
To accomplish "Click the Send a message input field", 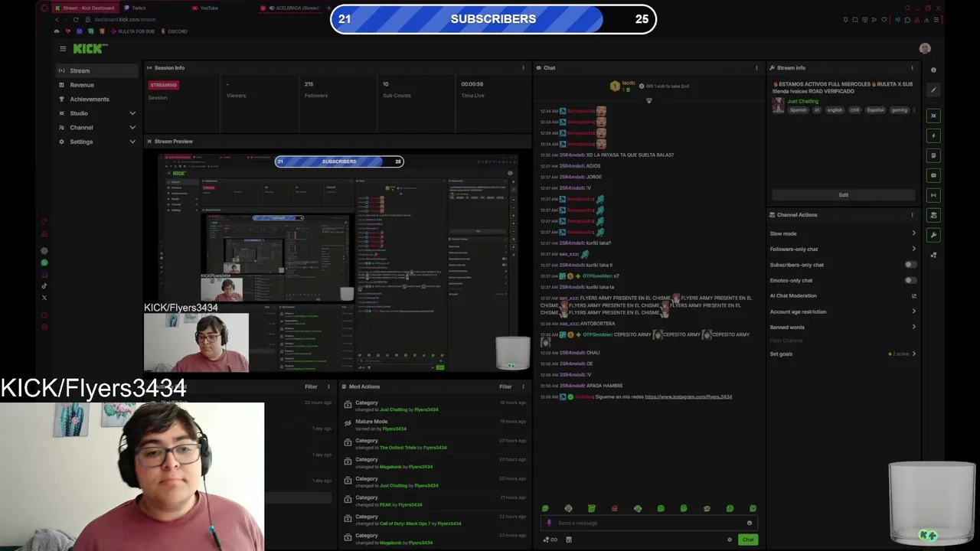I will 649,523.
